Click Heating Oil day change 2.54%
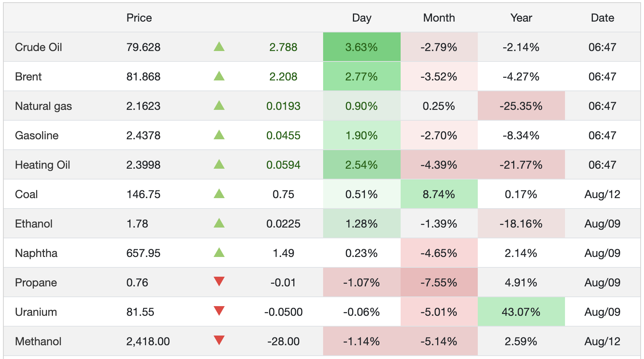644x359 pixels. 362,165
